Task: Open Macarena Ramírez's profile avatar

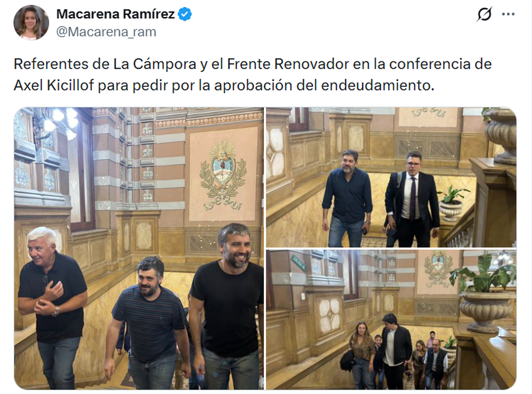Action: [x=31, y=23]
